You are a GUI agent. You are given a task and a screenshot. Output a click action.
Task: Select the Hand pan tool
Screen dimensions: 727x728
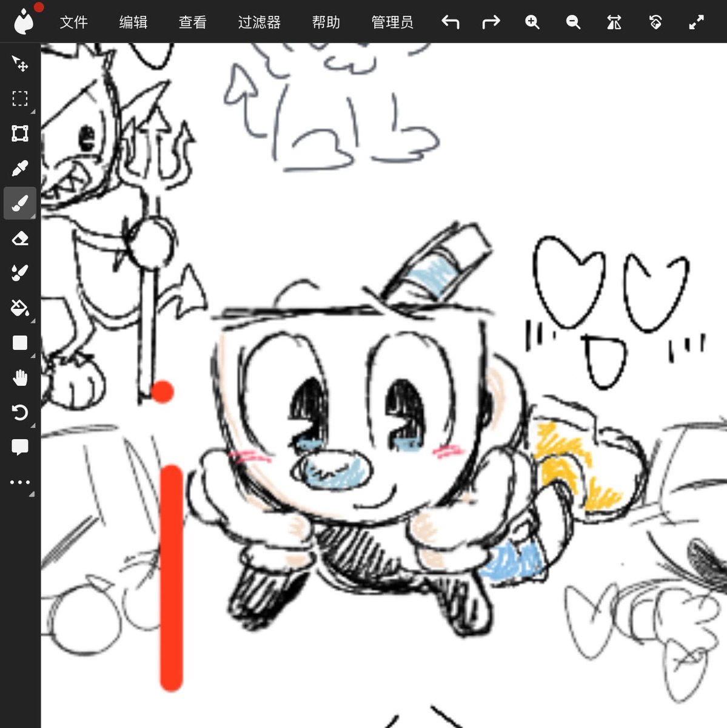point(20,378)
